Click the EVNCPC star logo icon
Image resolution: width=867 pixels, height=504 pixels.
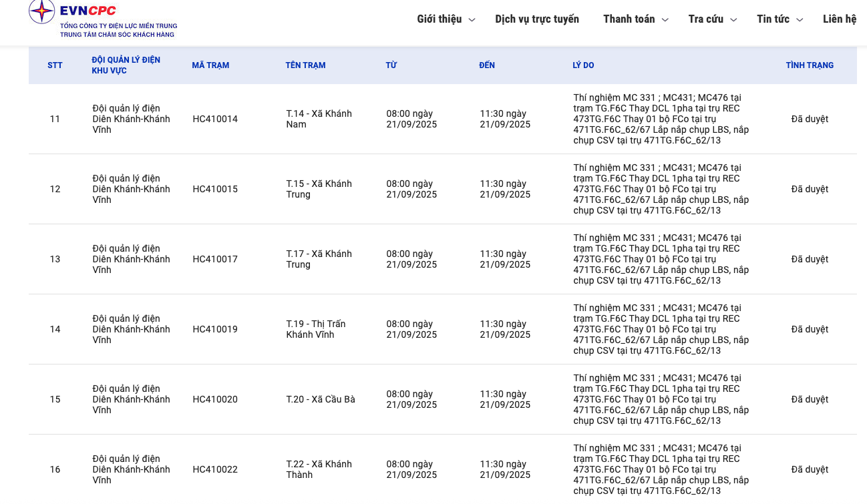[41, 11]
